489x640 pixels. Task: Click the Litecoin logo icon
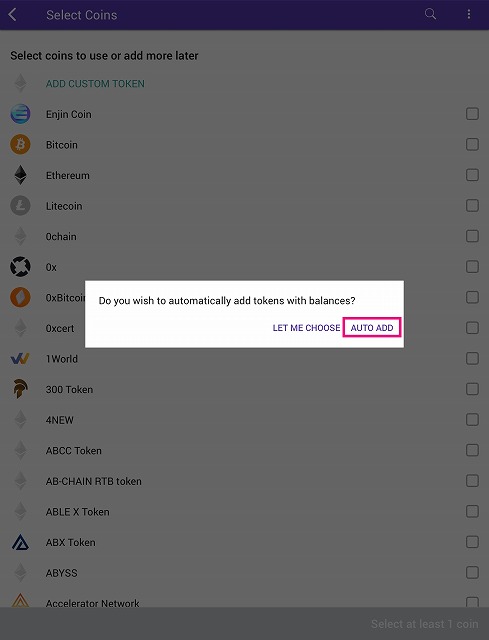[20, 206]
